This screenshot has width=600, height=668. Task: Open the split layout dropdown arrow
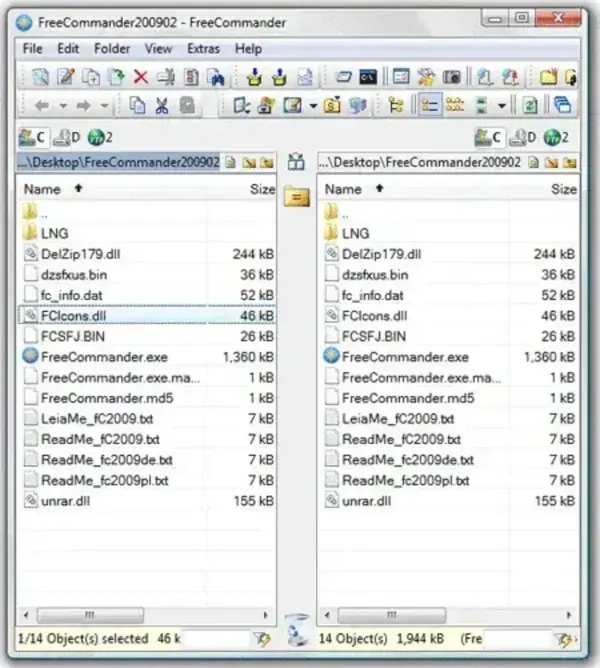(502, 105)
